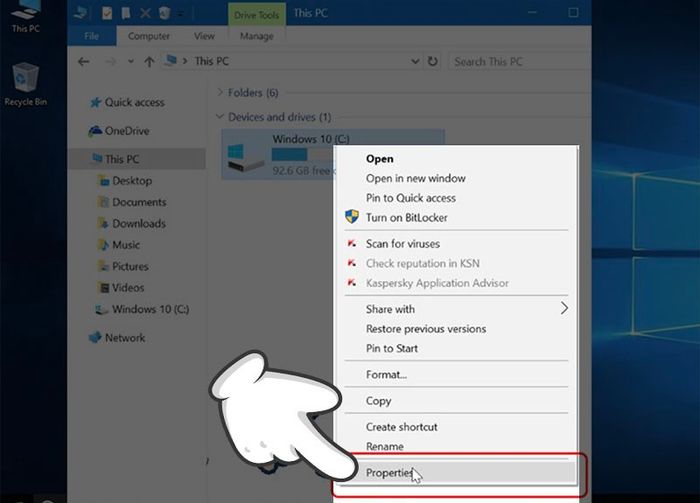Click the Network icon in sidebar

(95, 338)
